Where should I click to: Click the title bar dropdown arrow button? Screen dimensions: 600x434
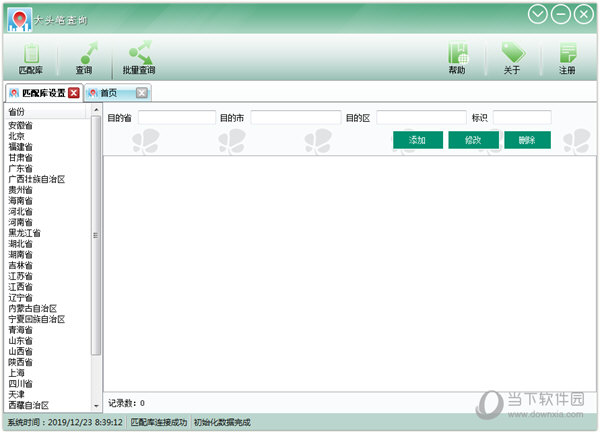539,14
